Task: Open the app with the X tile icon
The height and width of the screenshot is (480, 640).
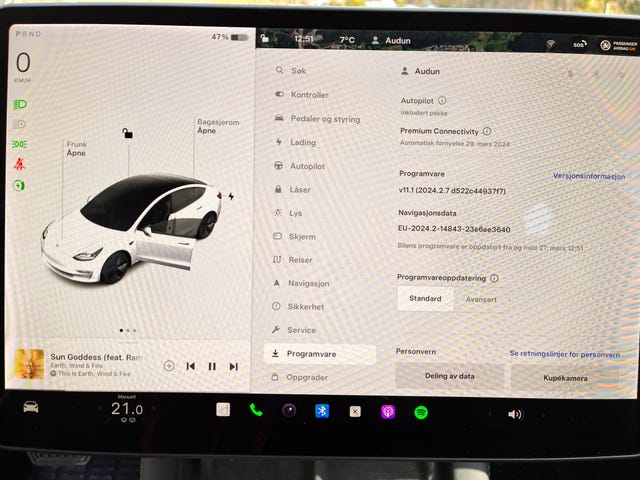Action: (355, 412)
